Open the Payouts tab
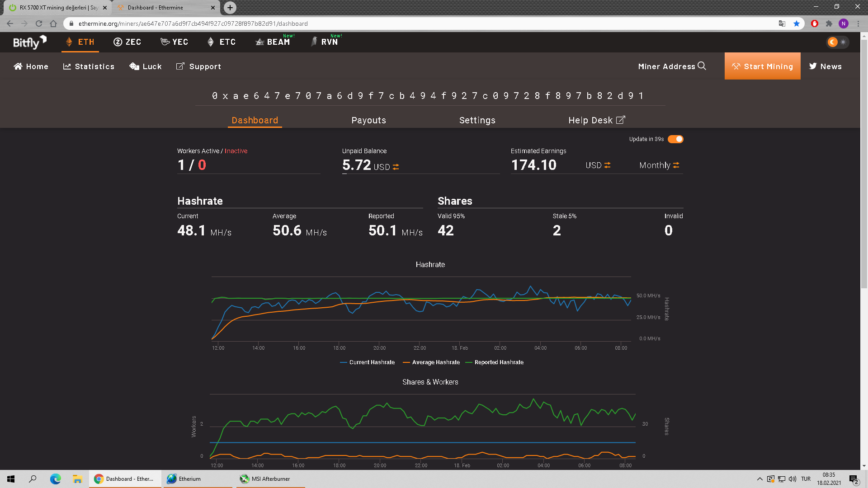868x488 pixels. (368, 120)
